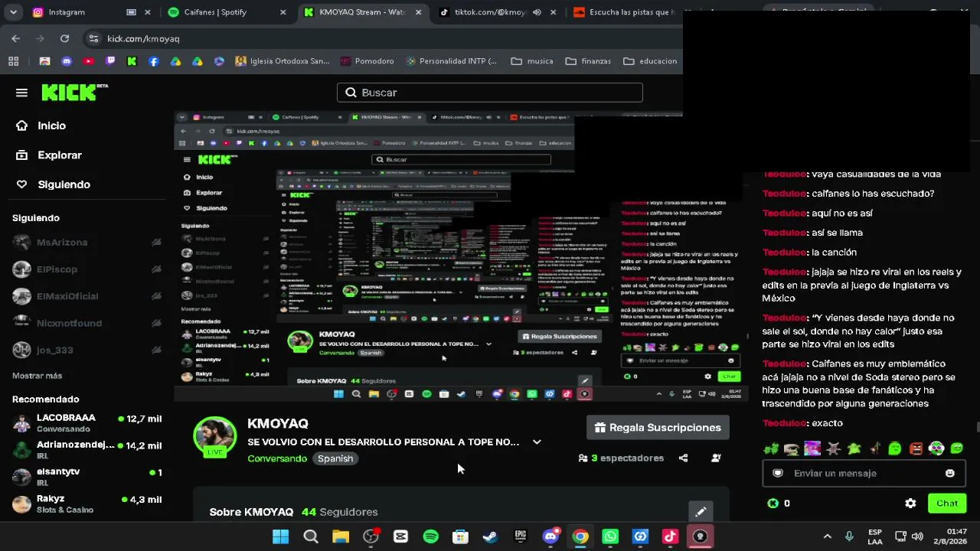Open the musica bookmarks folder

pyautogui.click(x=532, y=61)
